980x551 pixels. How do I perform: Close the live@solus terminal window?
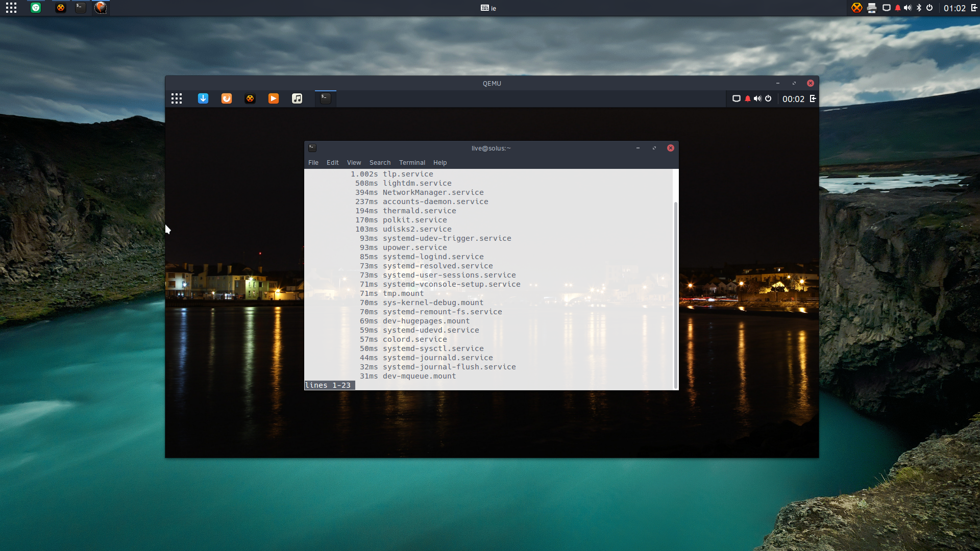[671, 148]
